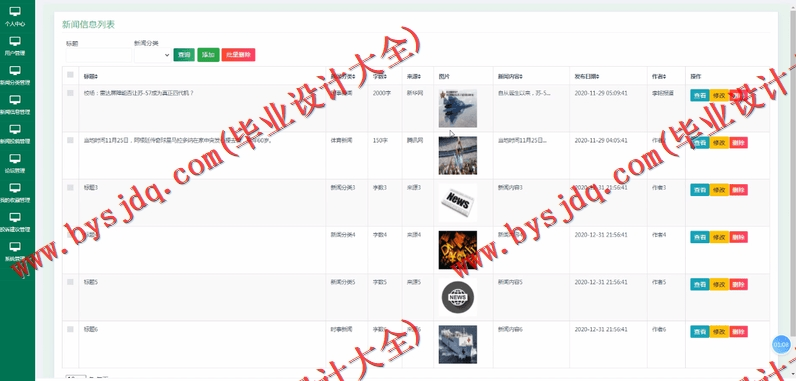This screenshot has width=796, height=381.
Task: Click 修改 for the 标题5 row
Action: click(719, 284)
